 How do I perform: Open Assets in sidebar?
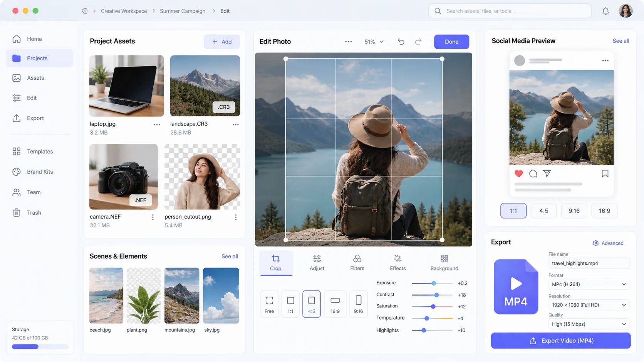(40, 78)
